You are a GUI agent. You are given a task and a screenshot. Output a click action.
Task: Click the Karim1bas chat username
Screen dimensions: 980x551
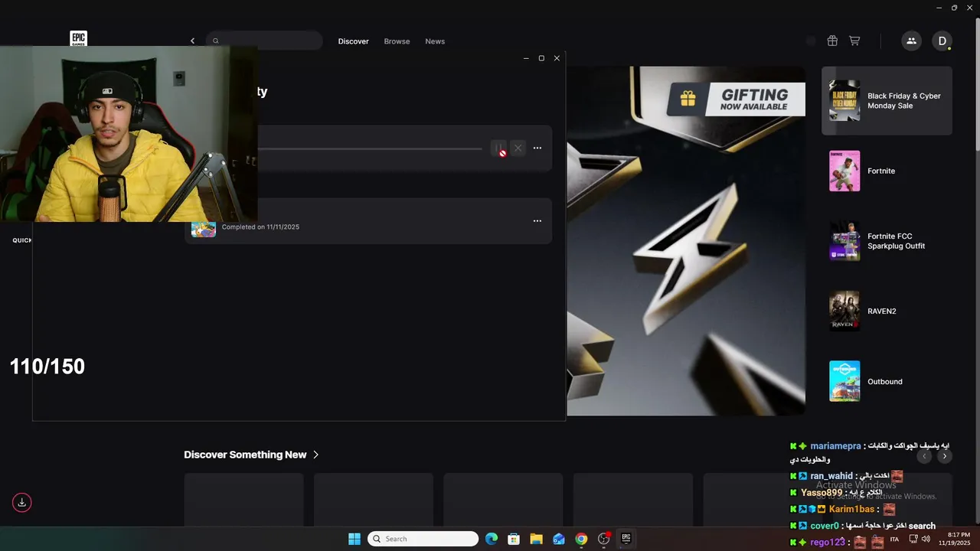[x=851, y=510]
